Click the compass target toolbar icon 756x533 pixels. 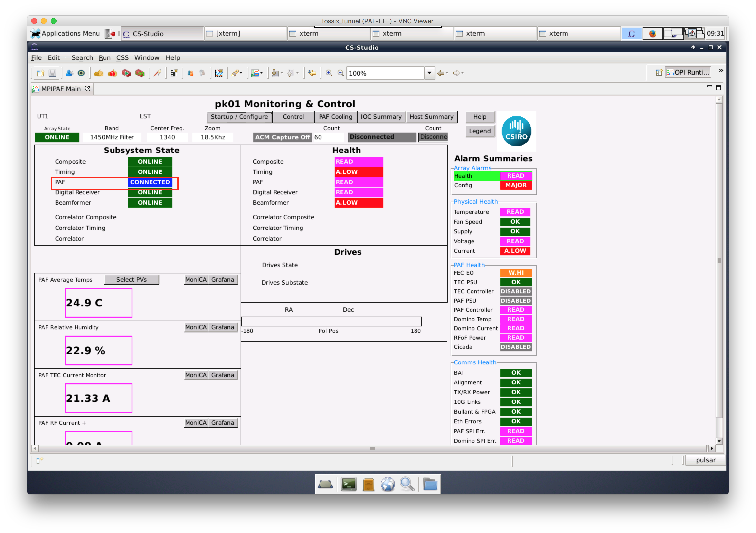click(81, 73)
